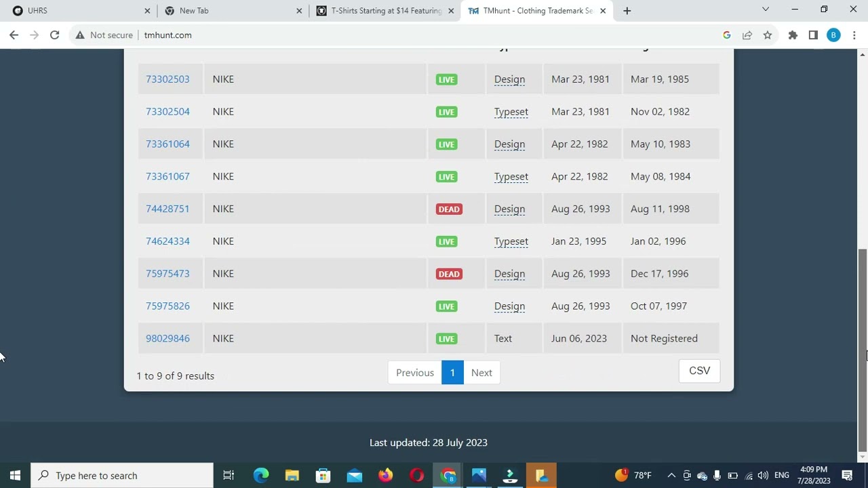Reload the tmhunt.com page
The width and height of the screenshot is (868, 488).
click(54, 35)
